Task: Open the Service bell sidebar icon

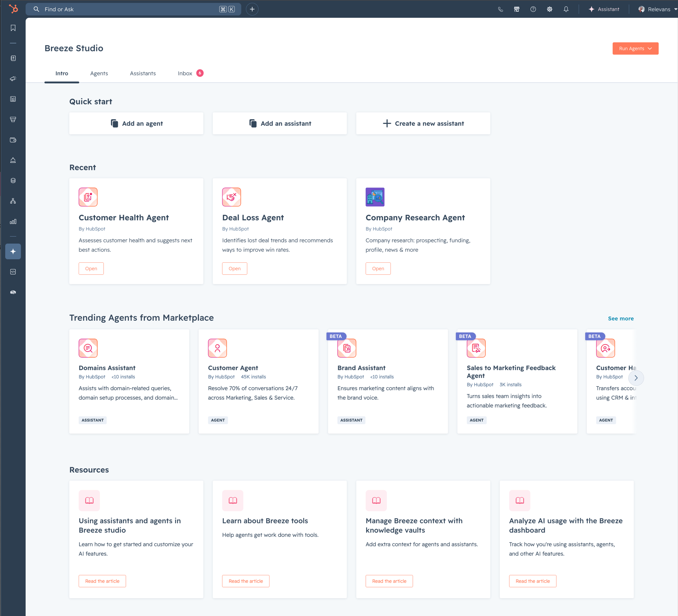Action: [13, 160]
